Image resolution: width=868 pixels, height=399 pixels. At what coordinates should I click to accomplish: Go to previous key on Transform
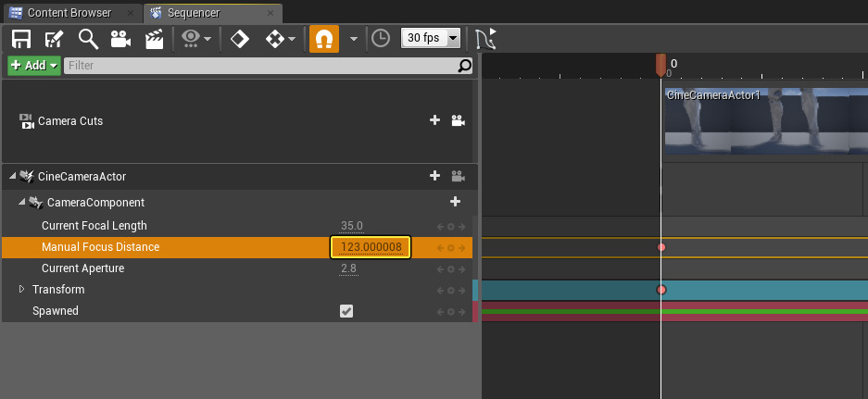coord(440,291)
